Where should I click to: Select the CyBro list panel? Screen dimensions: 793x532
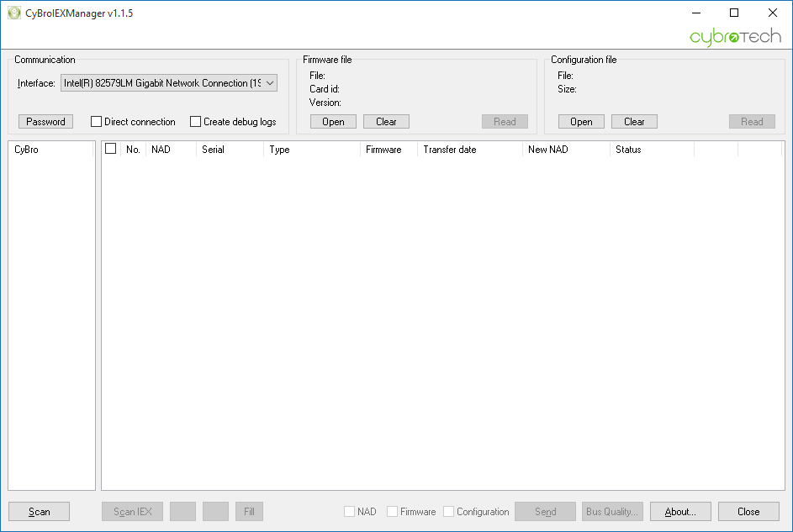click(51, 319)
